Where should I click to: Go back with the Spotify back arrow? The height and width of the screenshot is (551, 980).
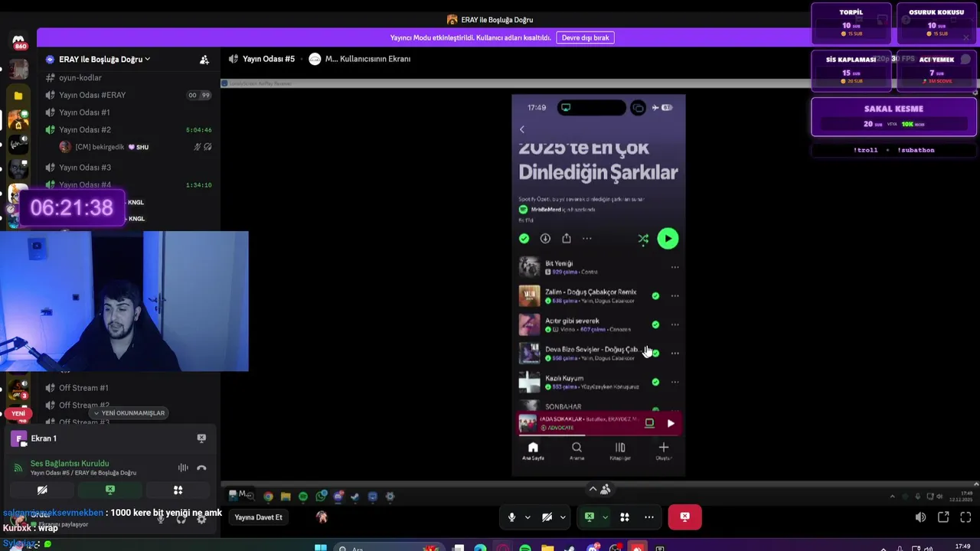522,129
